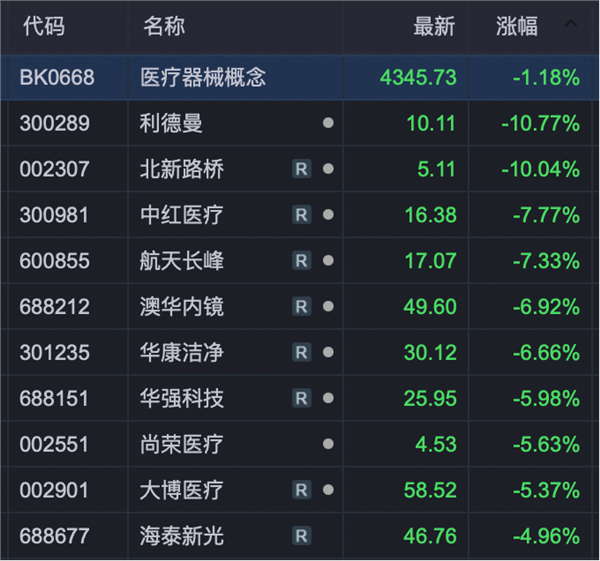The height and width of the screenshot is (561, 600).
Task: Open 医疗器械概念 sector row
Action: point(203,77)
